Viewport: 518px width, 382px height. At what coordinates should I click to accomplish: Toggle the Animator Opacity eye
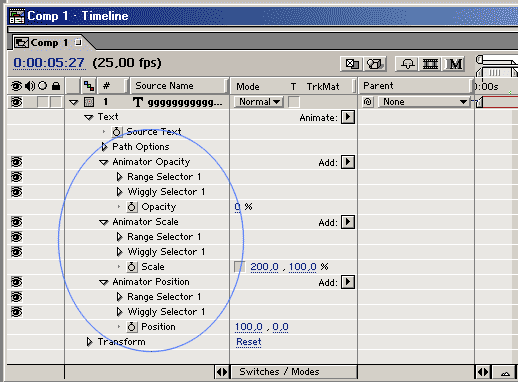pyautogui.click(x=16, y=162)
